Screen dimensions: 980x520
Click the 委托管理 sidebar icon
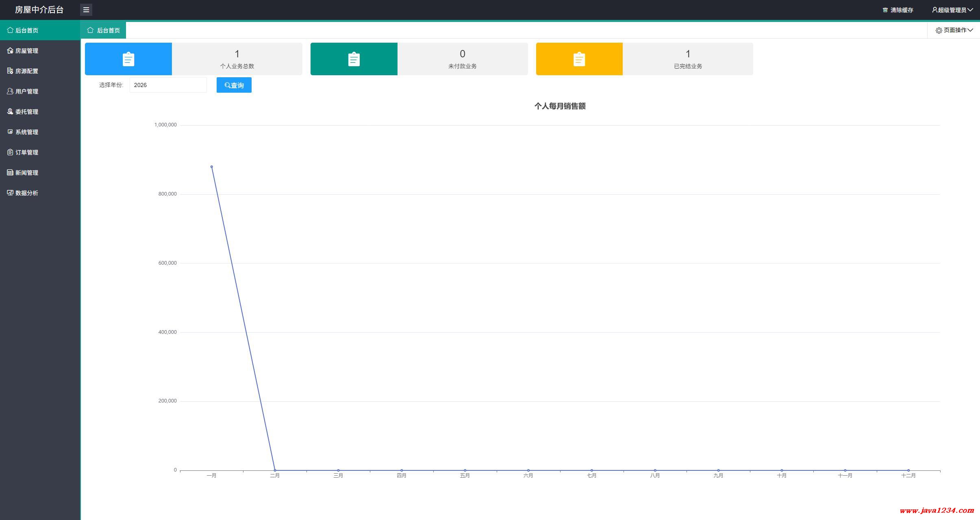pos(10,111)
